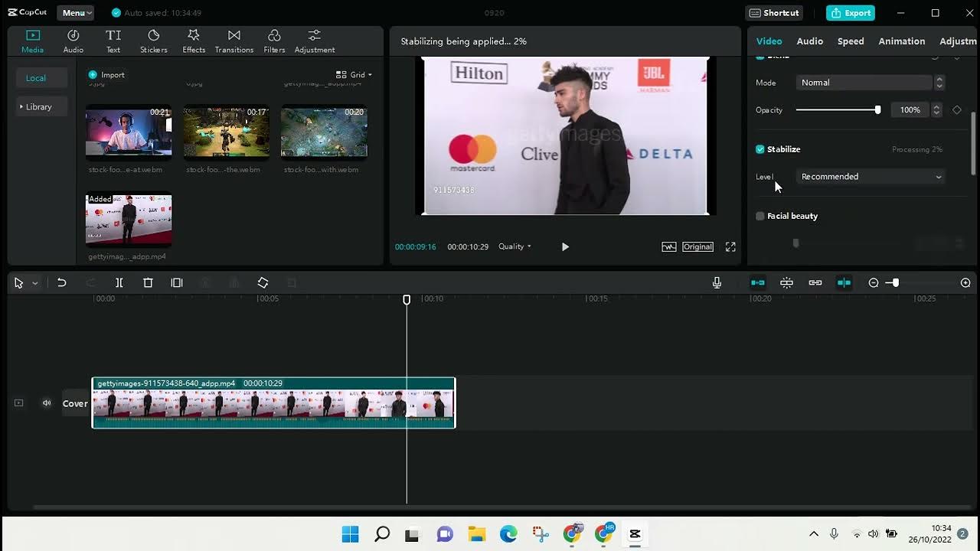Click the Opacity percentage stepper arrows
Screen dimensions: 980x551
(x=936, y=110)
